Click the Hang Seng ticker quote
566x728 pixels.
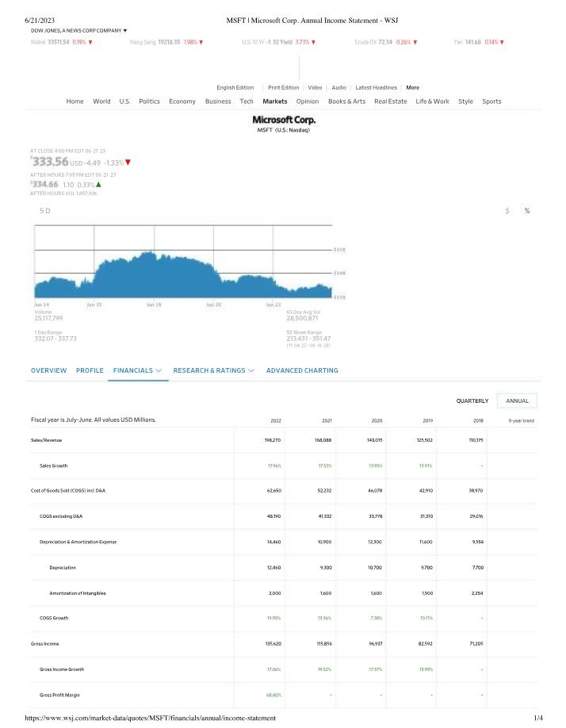pos(166,42)
